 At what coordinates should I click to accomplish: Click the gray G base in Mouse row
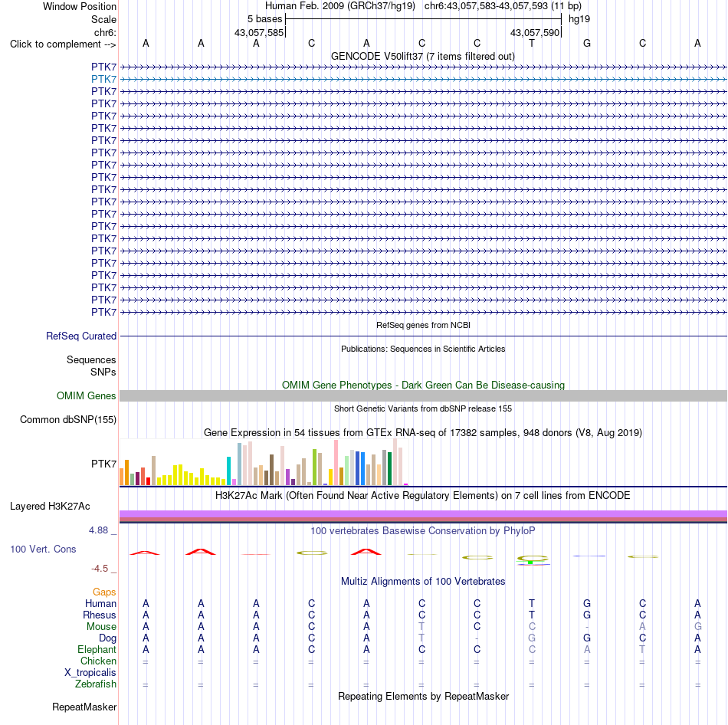(698, 627)
